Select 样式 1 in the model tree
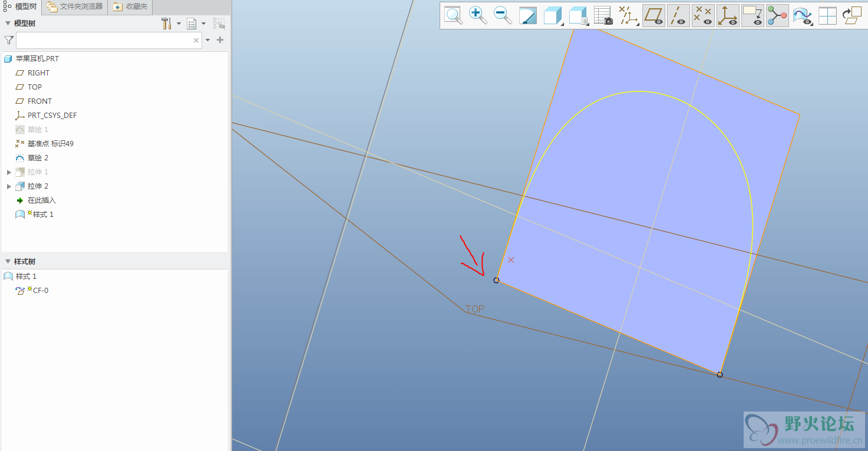 [43, 215]
